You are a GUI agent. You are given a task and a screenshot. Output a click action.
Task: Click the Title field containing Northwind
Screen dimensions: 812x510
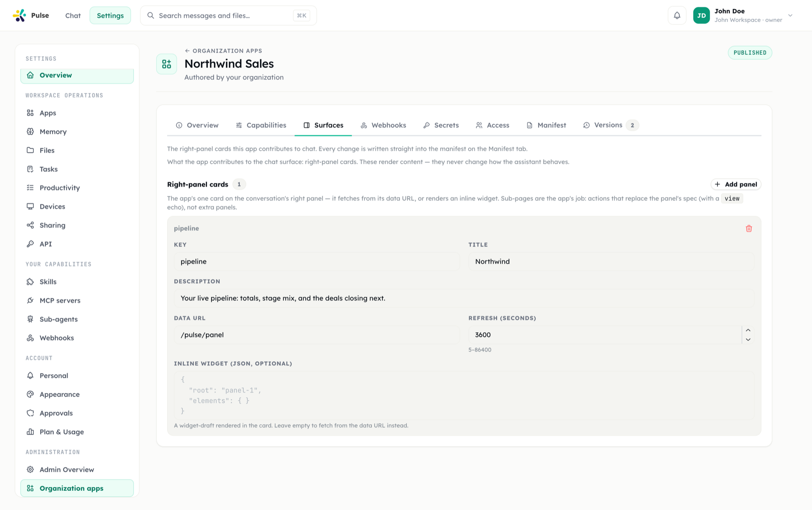coord(611,261)
